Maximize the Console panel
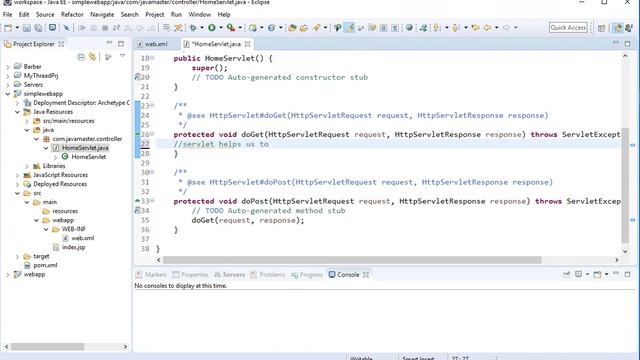The image size is (640, 360). tap(627, 274)
